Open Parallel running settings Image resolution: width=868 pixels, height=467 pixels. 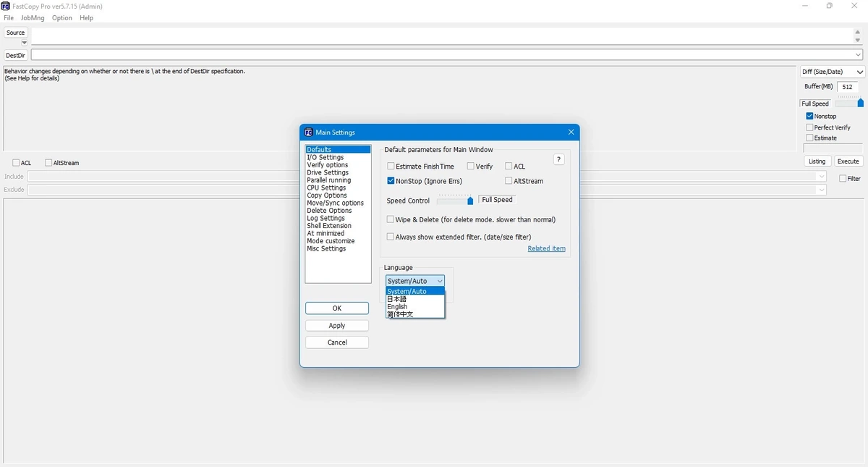(x=338, y=180)
